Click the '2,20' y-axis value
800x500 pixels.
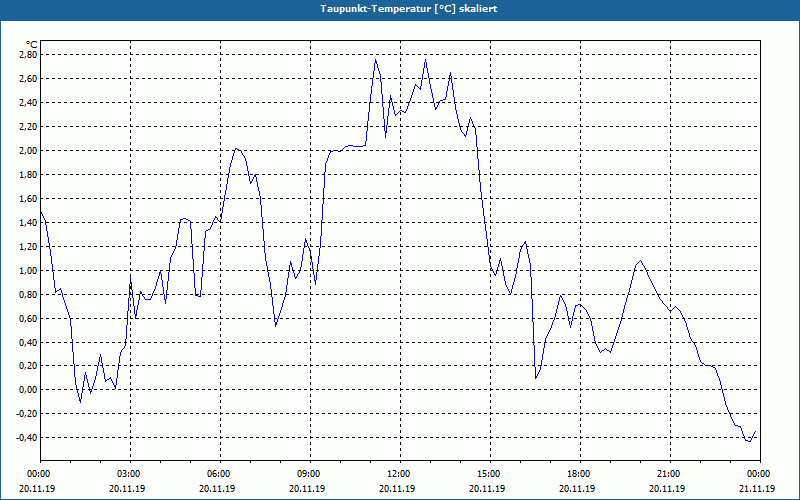[28, 127]
